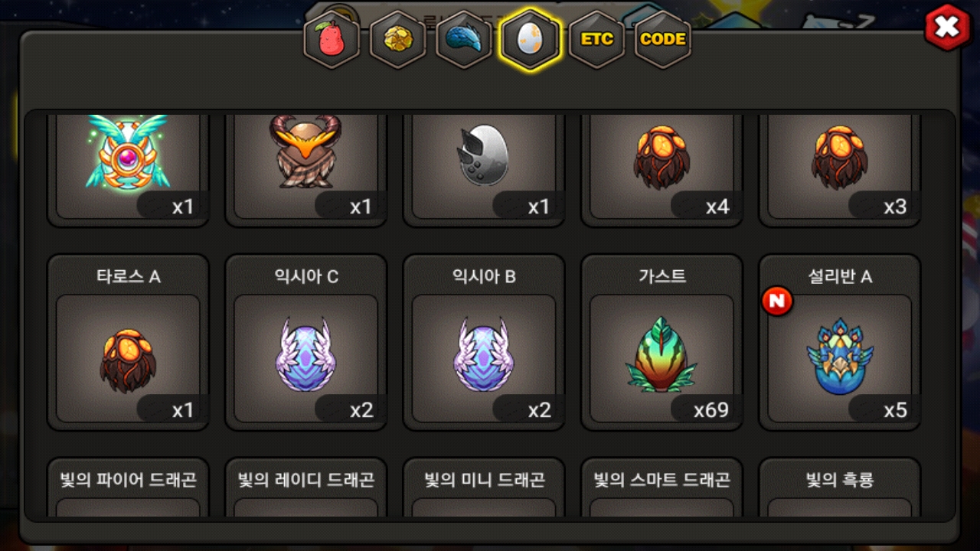Open the new 설리반 A egg
This screenshot has width=980, height=551.
pos(840,342)
